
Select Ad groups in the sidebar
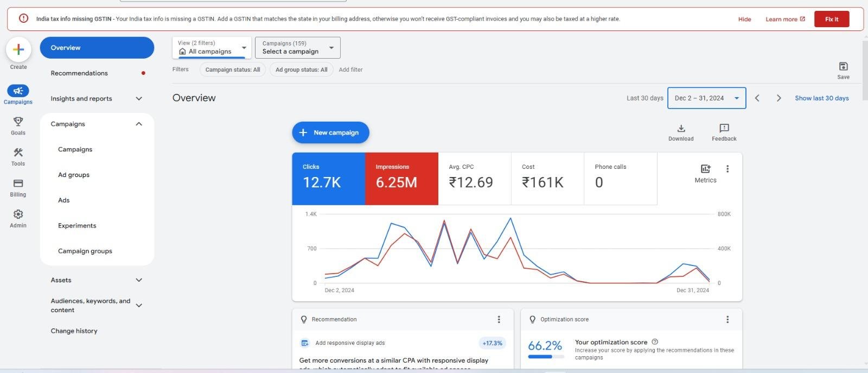pos(74,175)
